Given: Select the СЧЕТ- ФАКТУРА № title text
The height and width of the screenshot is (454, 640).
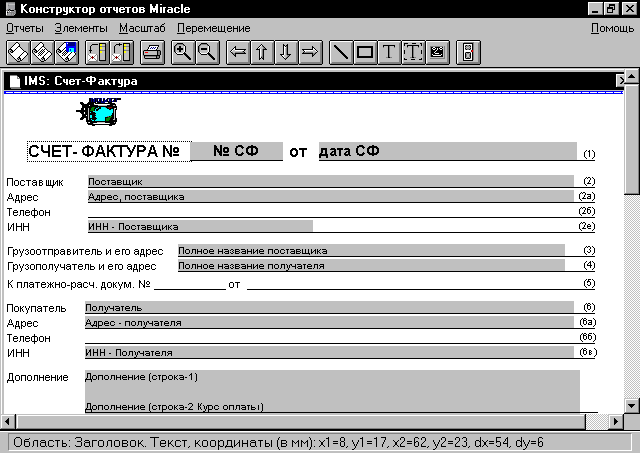Looking at the screenshot, I should (105, 152).
